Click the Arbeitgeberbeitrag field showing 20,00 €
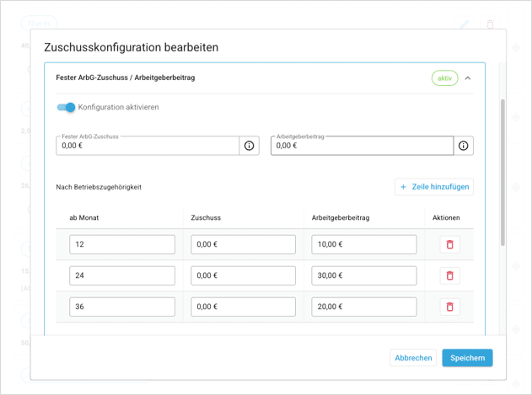Image resolution: width=532 pixels, height=395 pixels. point(363,307)
